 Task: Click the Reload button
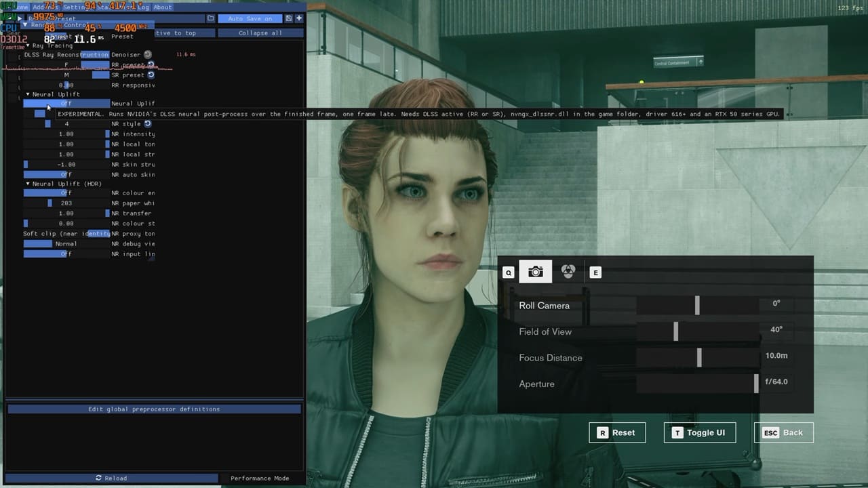pyautogui.click(x=112, y=478)
